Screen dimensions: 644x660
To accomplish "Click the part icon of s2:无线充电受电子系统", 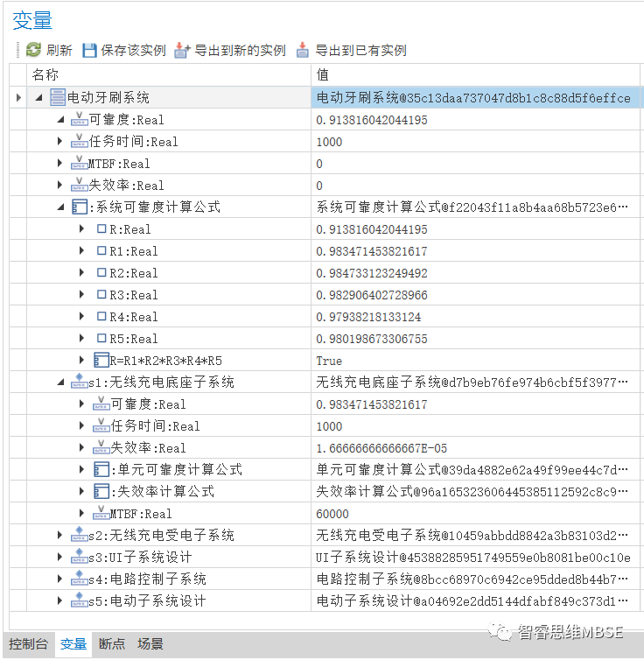I will point(79,535).
